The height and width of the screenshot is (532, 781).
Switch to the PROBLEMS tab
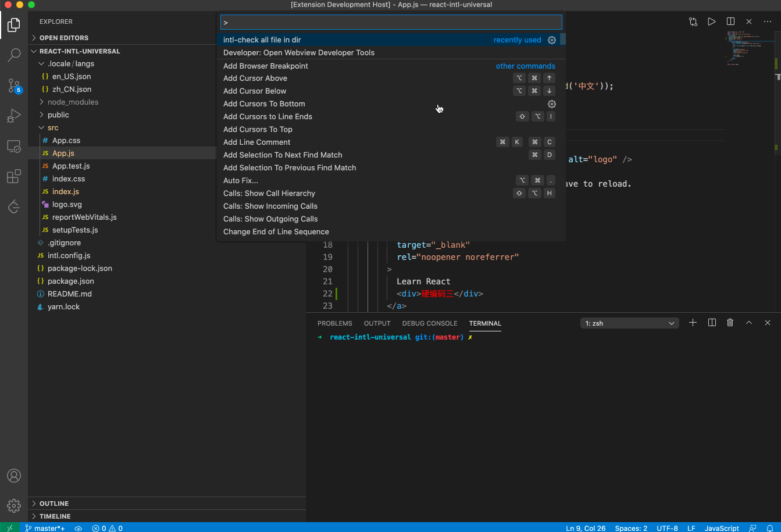pyautogui.click(x=334, y=323)
